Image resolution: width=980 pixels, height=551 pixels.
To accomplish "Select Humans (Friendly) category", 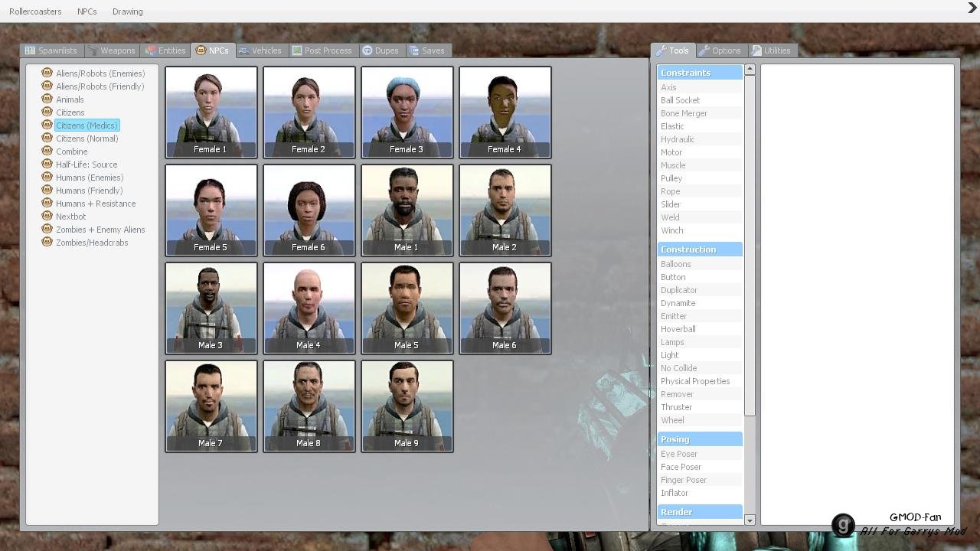I will click(x=89, y=191).
